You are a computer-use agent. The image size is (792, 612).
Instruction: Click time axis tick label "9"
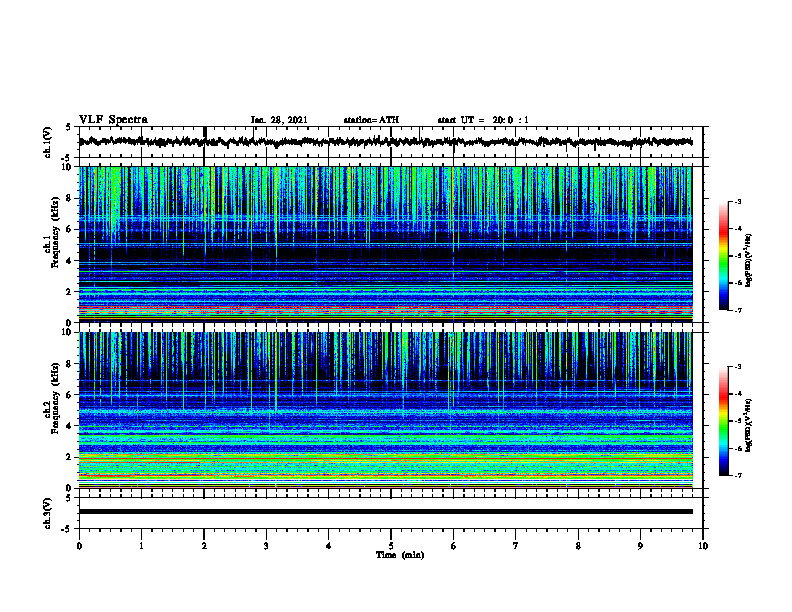640,546
